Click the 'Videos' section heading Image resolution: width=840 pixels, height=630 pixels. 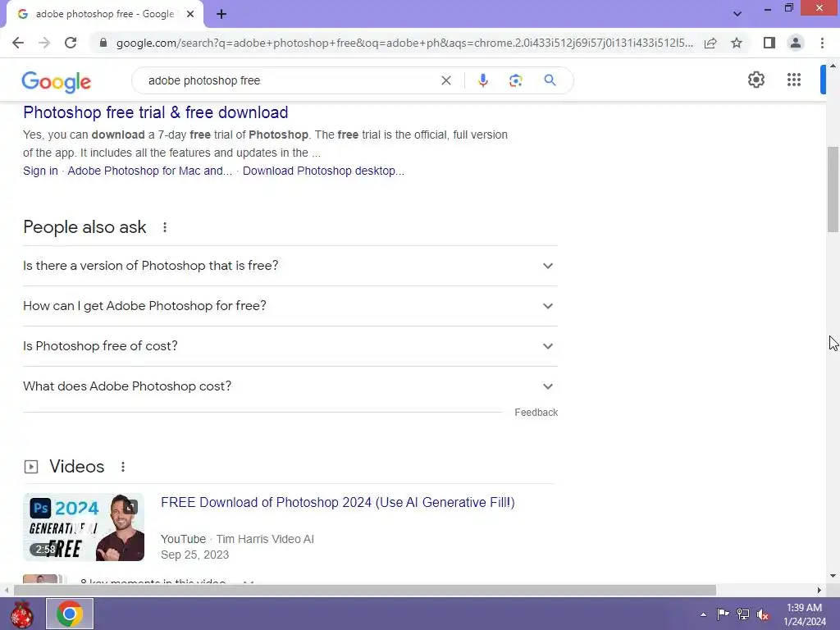click(x=76, y=467)
